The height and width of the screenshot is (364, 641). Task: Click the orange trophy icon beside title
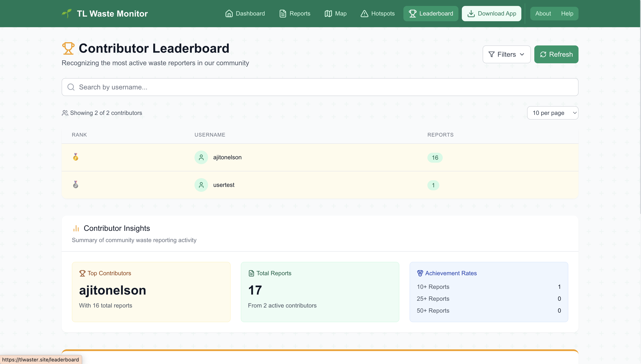[68, 48]
